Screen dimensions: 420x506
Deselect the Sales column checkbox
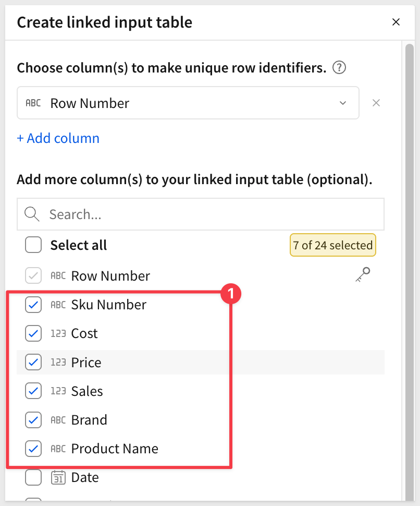coord(33,391)
